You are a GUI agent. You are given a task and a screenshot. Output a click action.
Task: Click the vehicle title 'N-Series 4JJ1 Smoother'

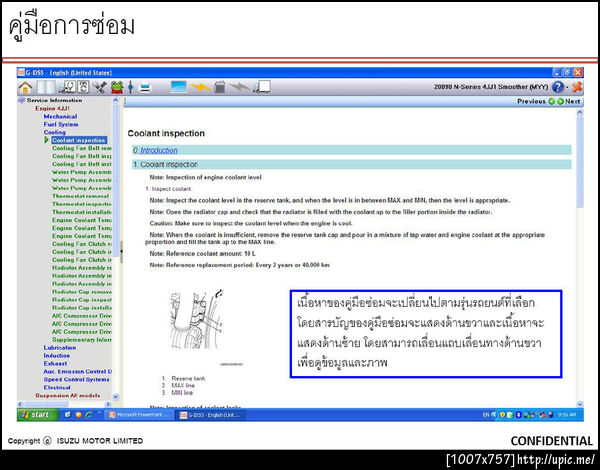pyautogui.click(x=491, y=87)
